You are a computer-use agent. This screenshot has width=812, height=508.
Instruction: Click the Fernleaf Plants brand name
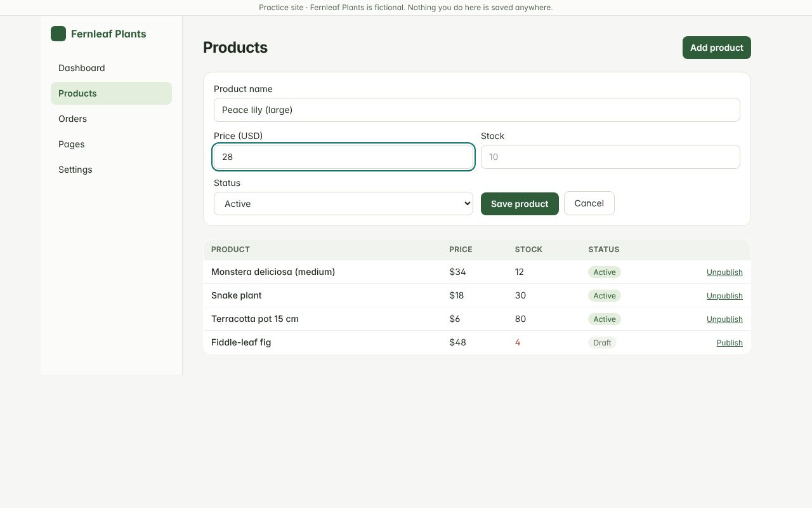click(x=108, y=34)
